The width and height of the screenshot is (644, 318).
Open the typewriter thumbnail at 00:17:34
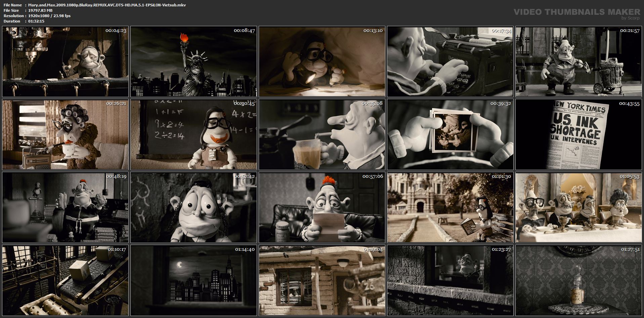450,62
